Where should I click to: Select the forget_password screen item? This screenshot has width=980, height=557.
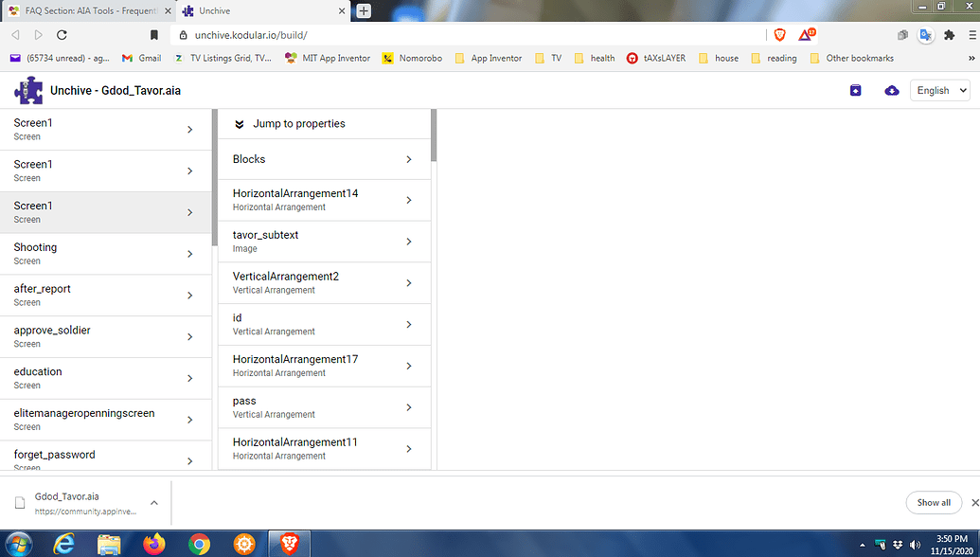point(106,456)
